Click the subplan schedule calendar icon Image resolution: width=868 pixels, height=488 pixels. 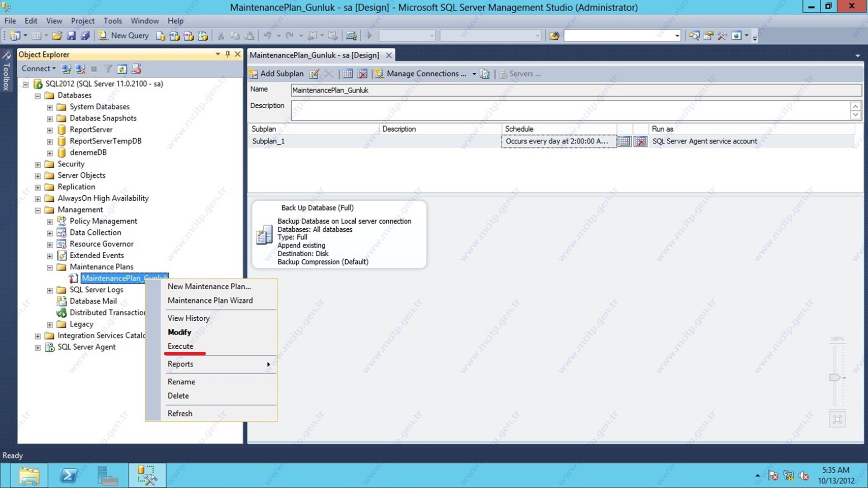[x=624, y=141]
